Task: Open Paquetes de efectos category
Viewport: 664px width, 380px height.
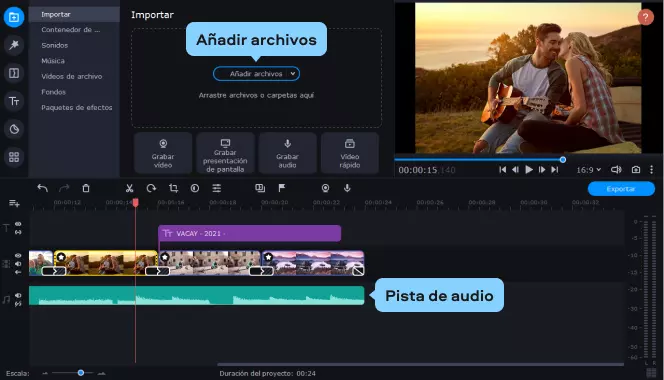Action: pos(77,108)
